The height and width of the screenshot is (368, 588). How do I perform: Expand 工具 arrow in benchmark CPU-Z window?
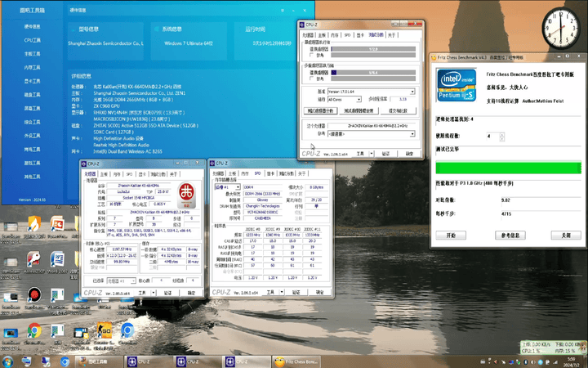372,154
